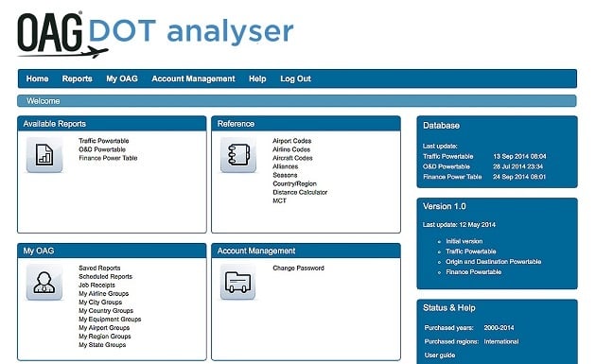The height and width of the screenshot is (364, 596).
Task: Open My Airline Groups
Action: pyautogui.click(x=104, y=294)
